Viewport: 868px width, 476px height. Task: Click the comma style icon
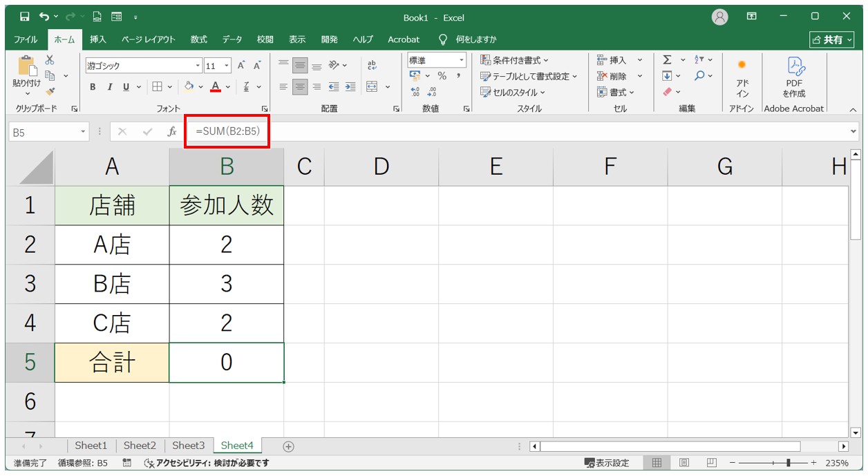coord(458,76)
